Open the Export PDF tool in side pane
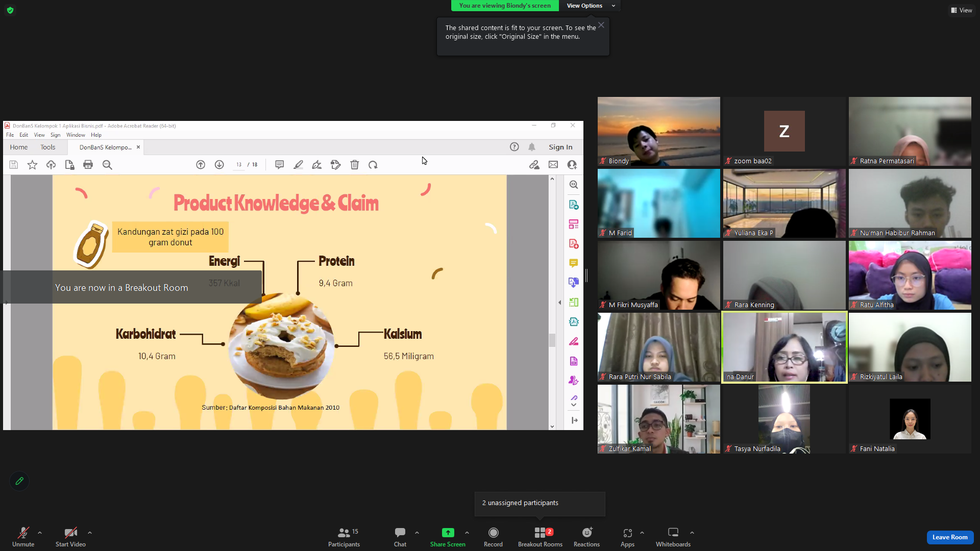This screenshot has width=980, height=551. [574, 205]
